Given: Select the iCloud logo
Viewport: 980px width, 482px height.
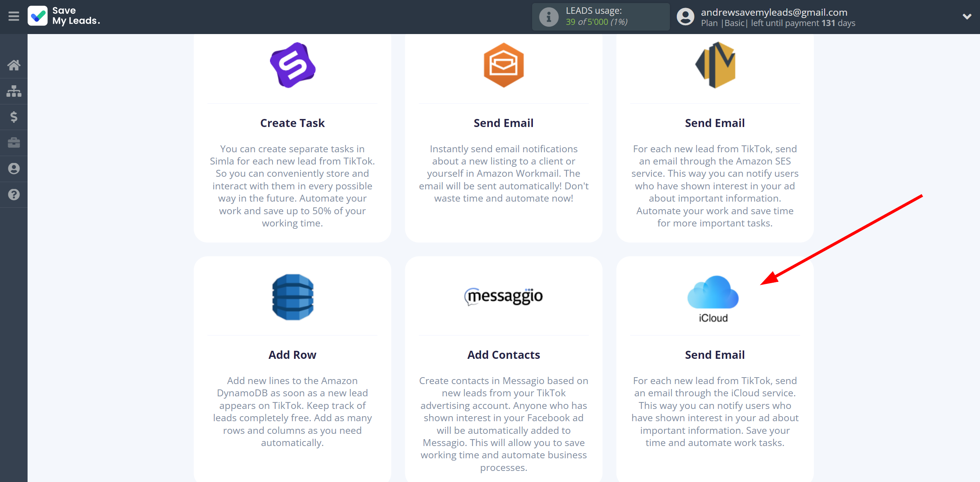Looking at the screenshot, I should 713,299.
